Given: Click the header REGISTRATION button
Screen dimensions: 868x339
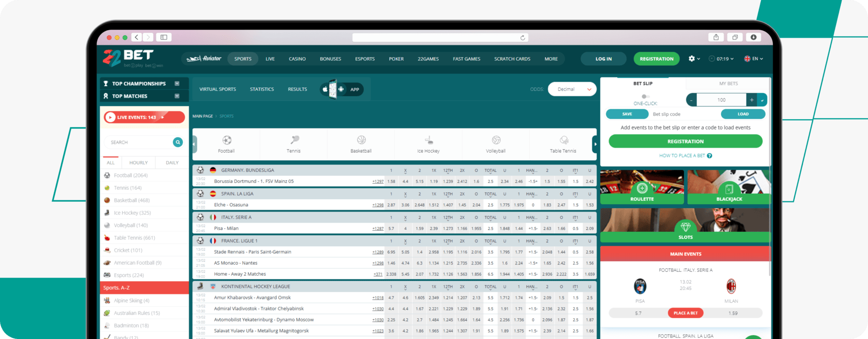Looking at the screenshot, I should pyautogui.click(x=656, y=59).
